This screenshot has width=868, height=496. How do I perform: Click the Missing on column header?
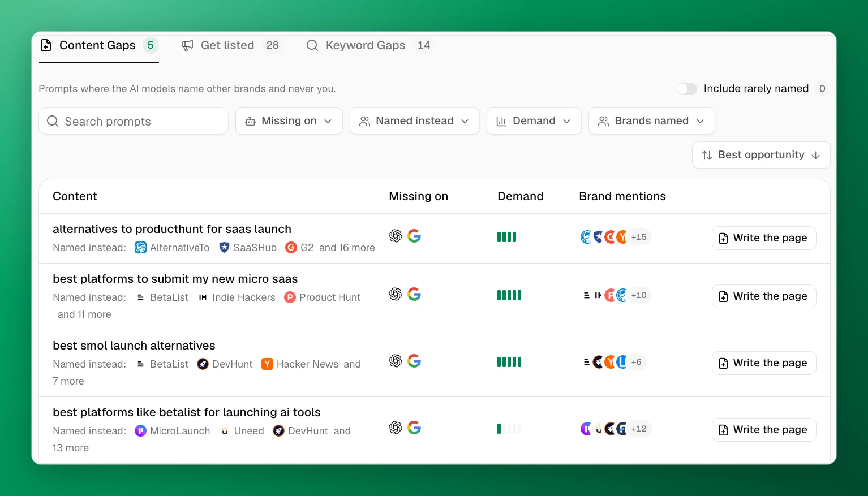[418, 196]
